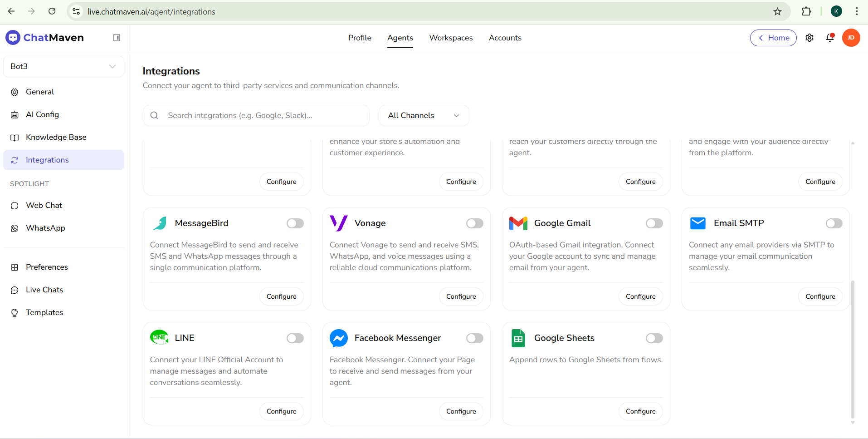This screenshot has width=868, height=439.
Task: Click the ChatMaven logo icon
Action: [13, 38]
